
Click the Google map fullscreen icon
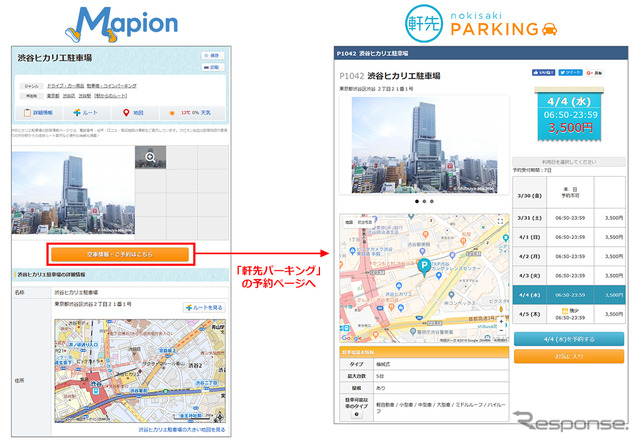coord(500,221)
